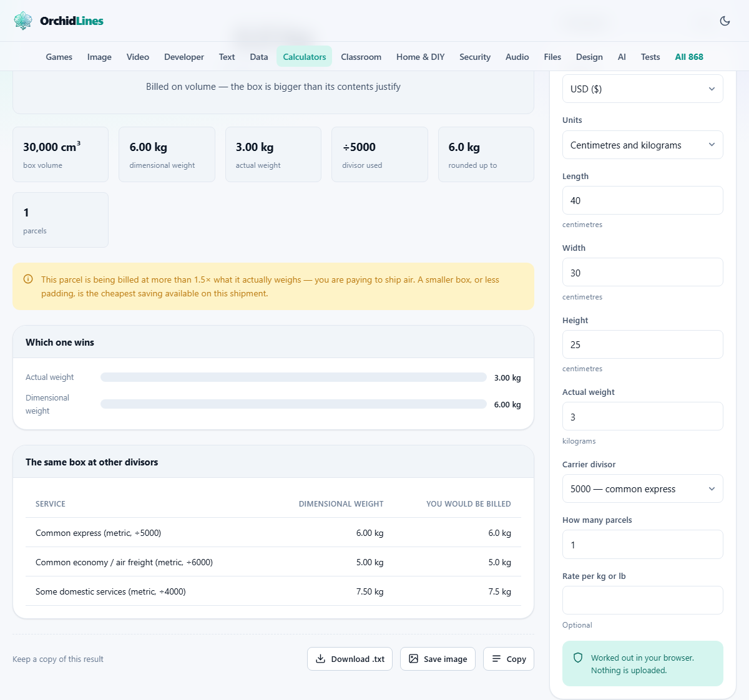The height and width of the screenshot is (700, 749).
Task: Select the Some domestic services (metric, ÷4000) row
Action: [x=273, y=591]
